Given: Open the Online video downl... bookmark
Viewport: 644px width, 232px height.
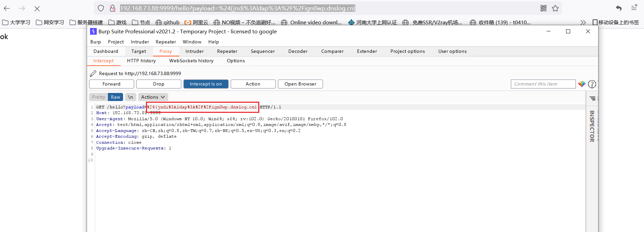Looking at the screenshot, I should tap(312, 23).
